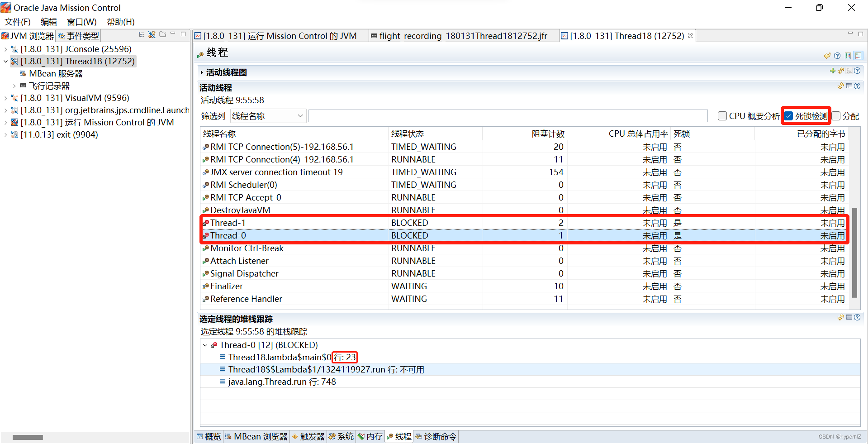Open help icon in 线程 page header
Image resolution: width=868 pixels, height=444 pixels.
click(837, 56)
